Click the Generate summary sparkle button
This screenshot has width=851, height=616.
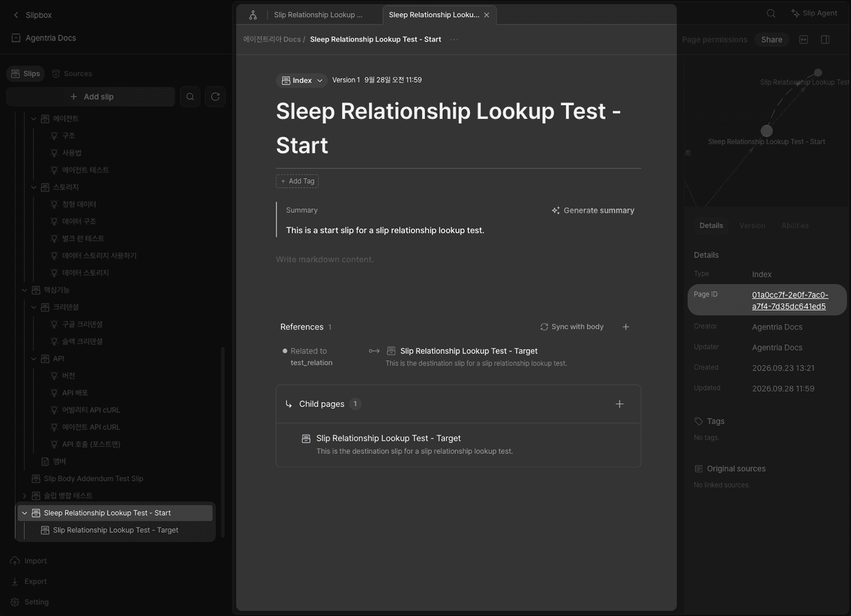593,211
